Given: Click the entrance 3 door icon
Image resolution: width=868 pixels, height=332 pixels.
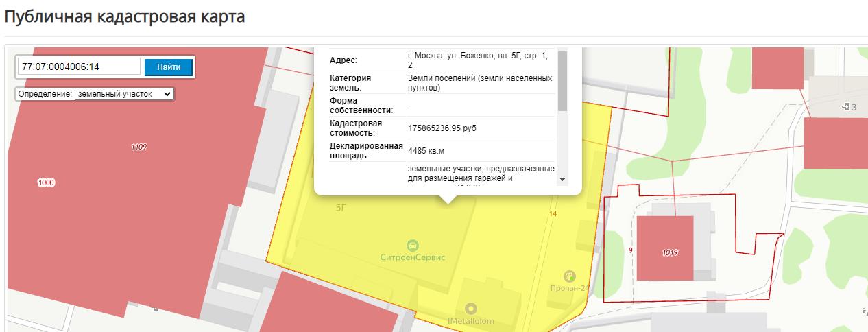Looking at the screenshot, I should (x=845, y=107).
